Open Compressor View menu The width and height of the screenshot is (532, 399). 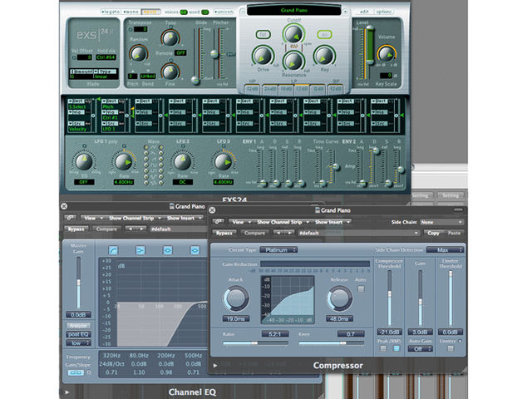pyautogui.click(x=240, y=222)
